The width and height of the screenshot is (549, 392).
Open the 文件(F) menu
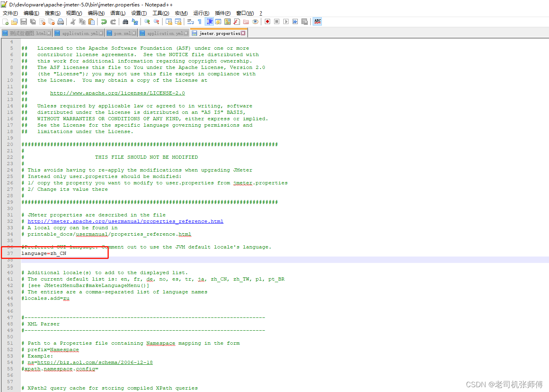(x=10, y=13)
